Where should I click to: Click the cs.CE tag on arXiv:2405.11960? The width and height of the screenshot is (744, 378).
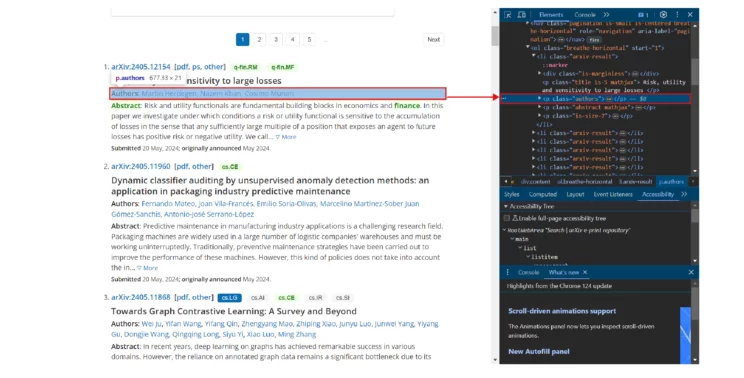point(230,167)
